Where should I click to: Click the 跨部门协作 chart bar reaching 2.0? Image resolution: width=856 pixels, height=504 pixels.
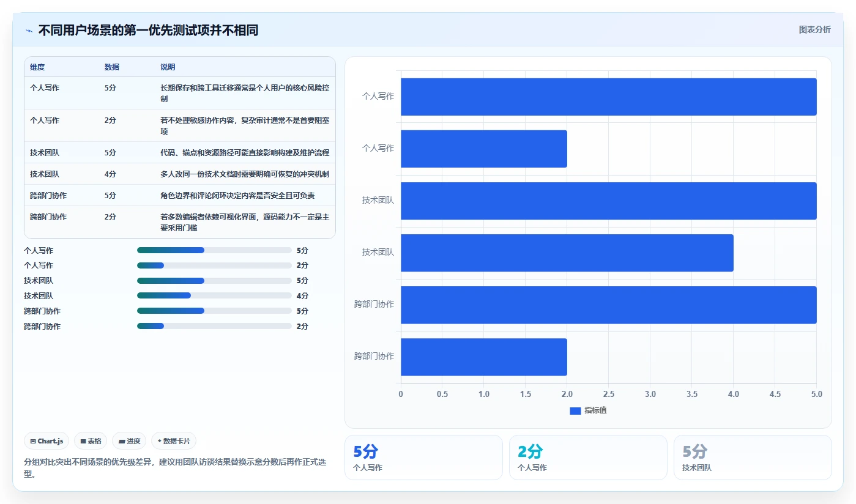[484, 357]
